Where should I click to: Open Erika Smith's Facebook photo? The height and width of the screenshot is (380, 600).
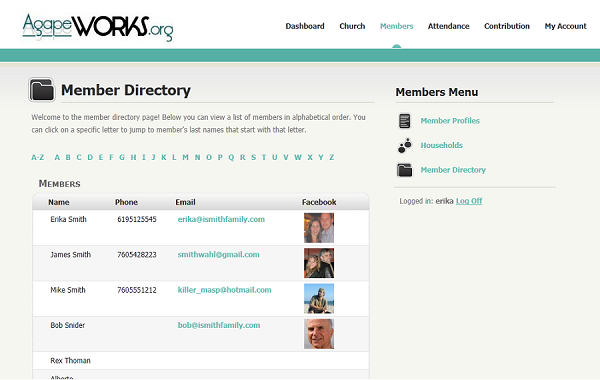point(319,228)
